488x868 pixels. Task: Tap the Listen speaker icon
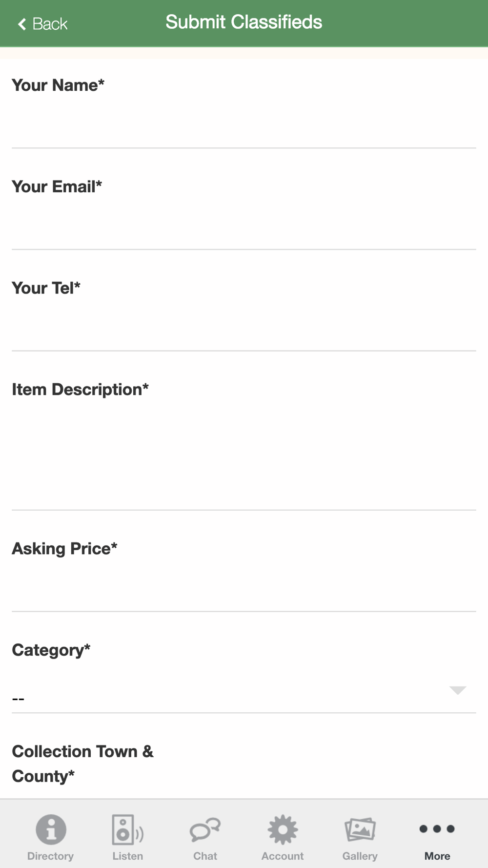127,829
